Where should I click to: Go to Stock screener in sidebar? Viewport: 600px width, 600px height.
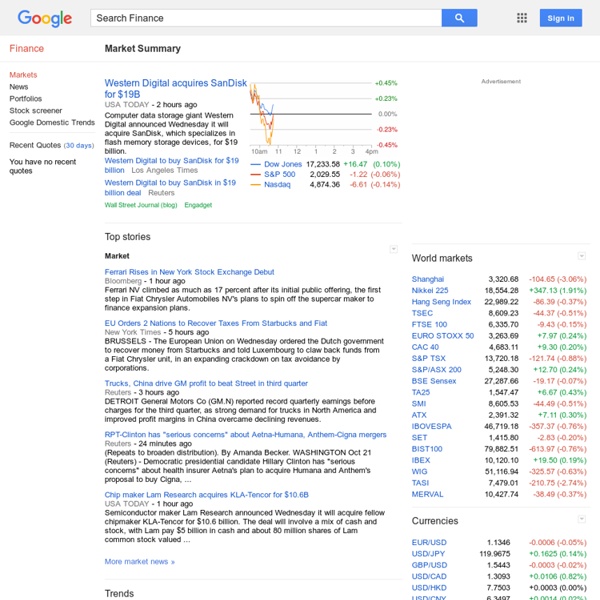[x=34, y=111]
